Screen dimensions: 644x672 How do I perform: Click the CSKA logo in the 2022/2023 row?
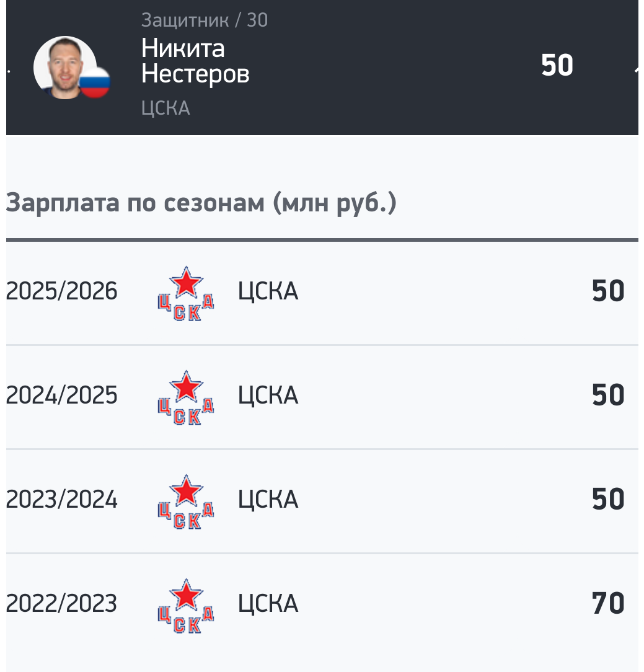pyautogui.click(x=186, y=606)
